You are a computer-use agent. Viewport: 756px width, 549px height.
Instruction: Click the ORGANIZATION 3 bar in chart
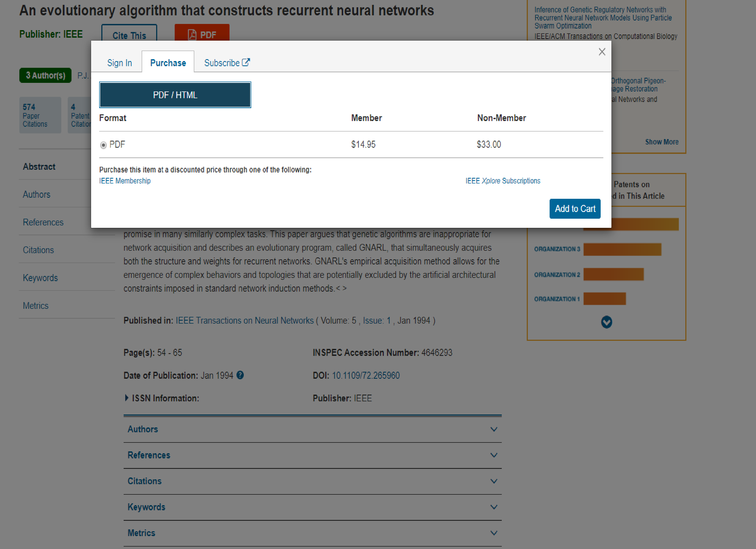[x=622, y=250]
